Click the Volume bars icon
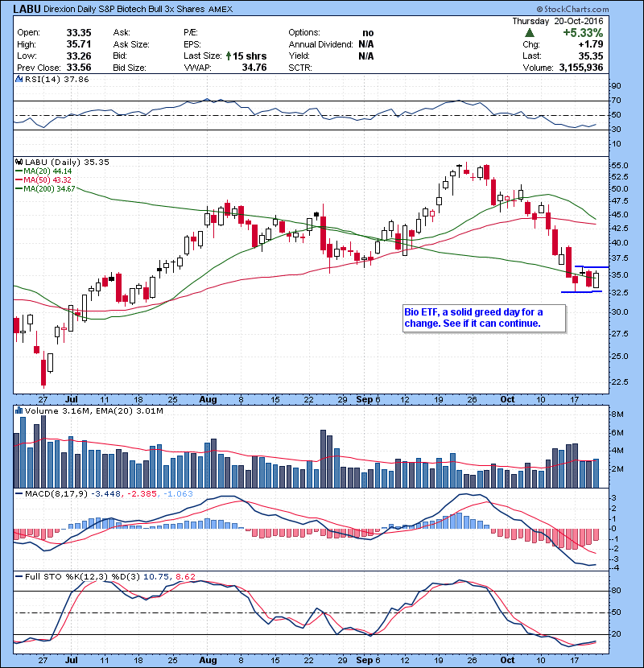 point(19,410)
